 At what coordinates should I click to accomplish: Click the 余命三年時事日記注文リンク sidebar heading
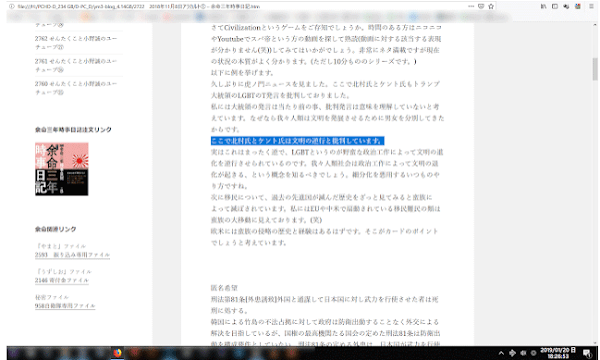[x=73, y=130]
